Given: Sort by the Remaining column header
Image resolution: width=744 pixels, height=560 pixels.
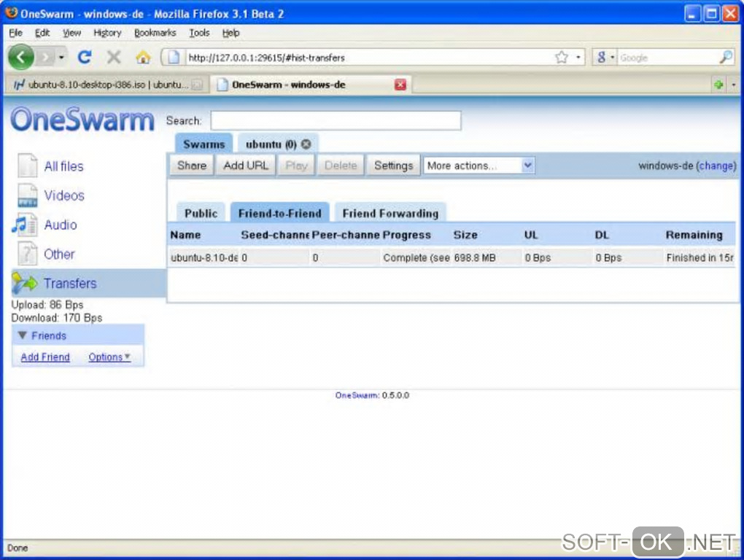Looking at the screenshot, I should [x=694, y=235].
